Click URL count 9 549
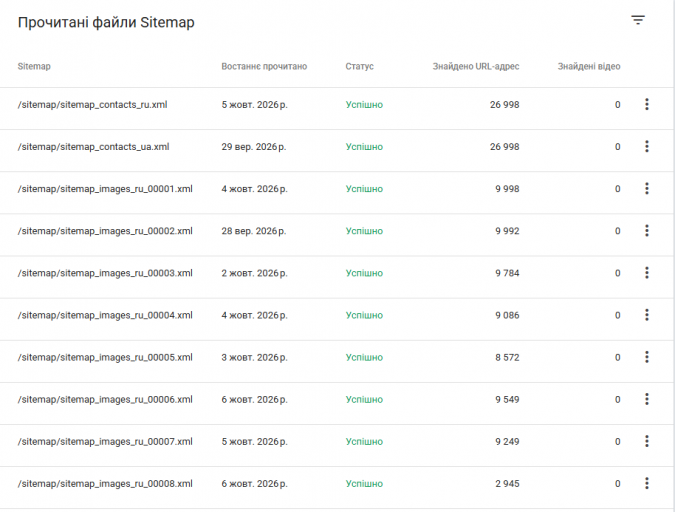The width and height of the screenshot is (675, 512). point(507,400)
